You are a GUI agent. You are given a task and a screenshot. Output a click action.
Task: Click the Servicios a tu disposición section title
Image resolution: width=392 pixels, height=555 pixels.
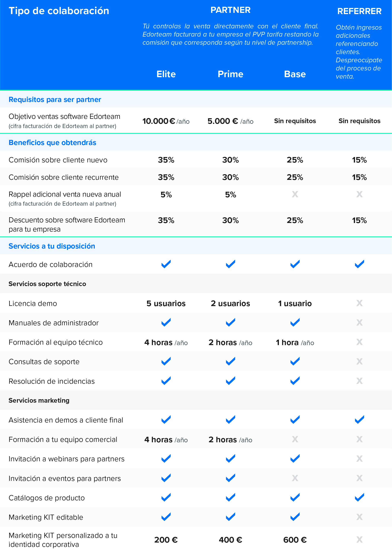pyautogui.click(x=52, y=246)
